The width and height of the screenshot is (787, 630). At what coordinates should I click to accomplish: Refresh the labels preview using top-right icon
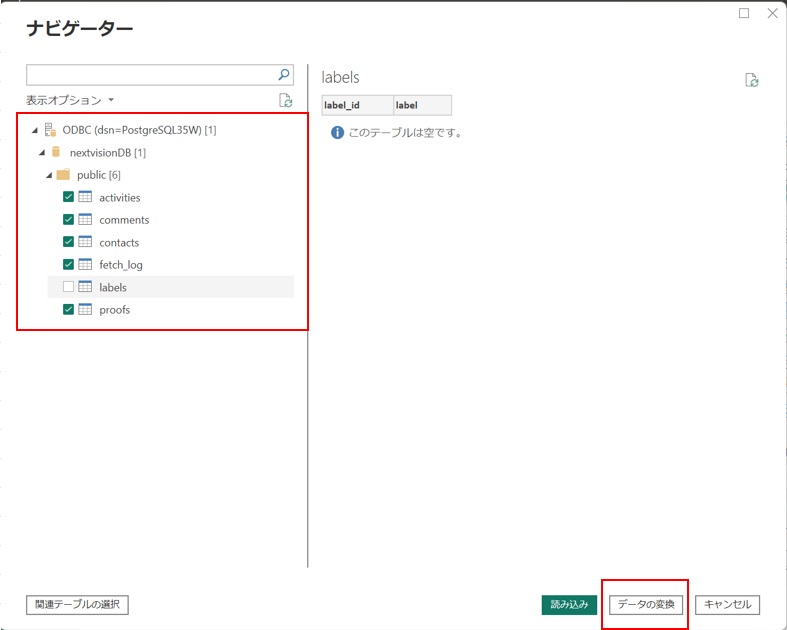tap(752, 81)
